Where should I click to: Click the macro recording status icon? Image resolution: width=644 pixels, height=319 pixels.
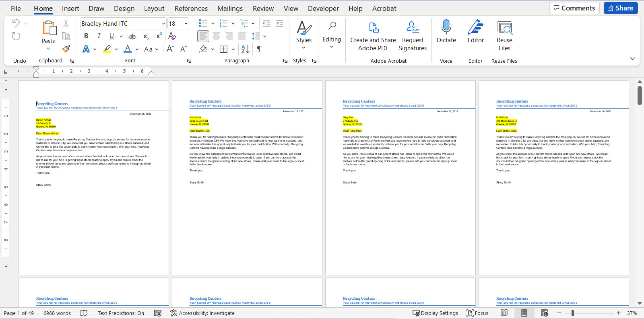coord(158,313)
